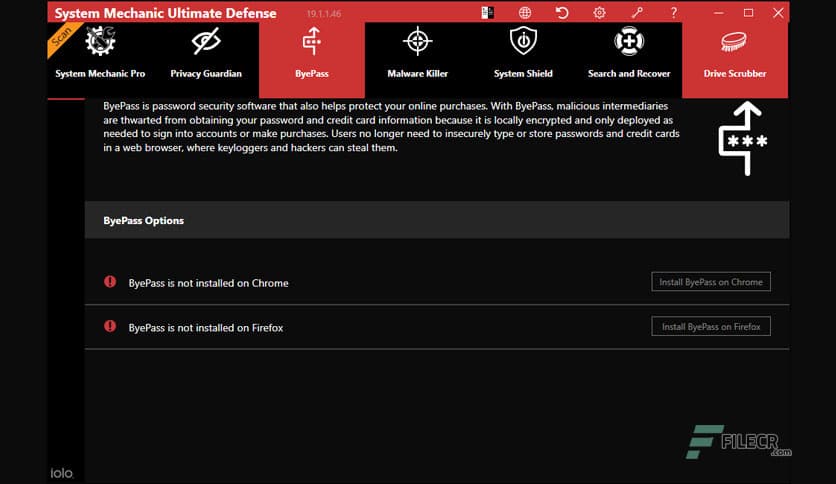Click the ByePass description paragraph
Screen dimensions: 836x484
point(391,127)
